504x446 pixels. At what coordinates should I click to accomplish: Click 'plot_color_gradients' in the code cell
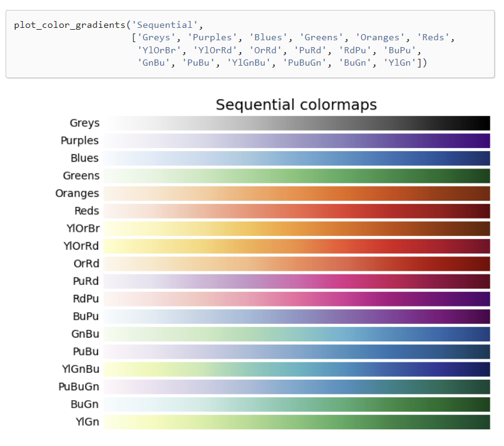pos(70,25)
